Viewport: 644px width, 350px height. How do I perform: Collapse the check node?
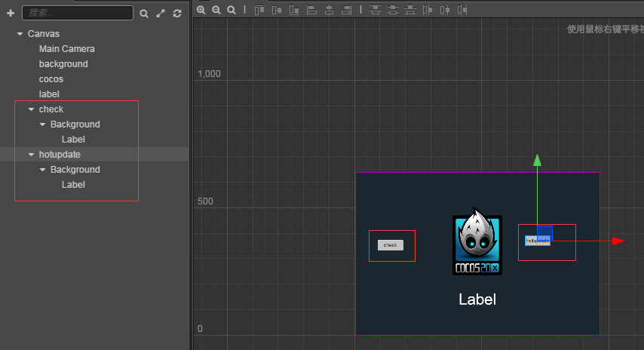(x=31, y=109)
